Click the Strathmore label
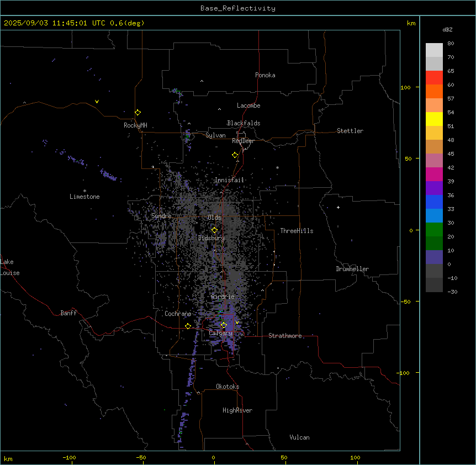The height and width of the screenshot is (465, 476). (285, 336)
